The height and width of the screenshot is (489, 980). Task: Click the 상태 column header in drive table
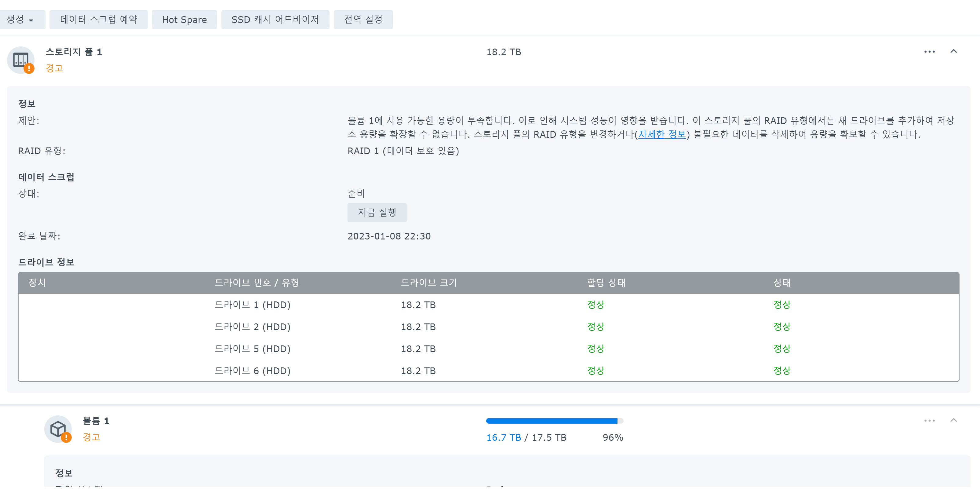(x=782, y=283)
